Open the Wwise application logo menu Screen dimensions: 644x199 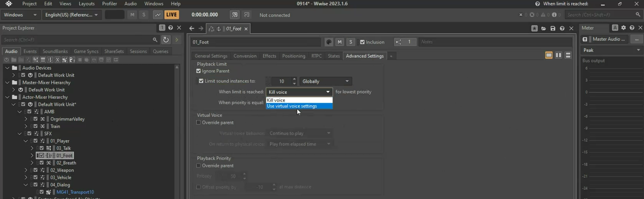[x=9, y=4]
